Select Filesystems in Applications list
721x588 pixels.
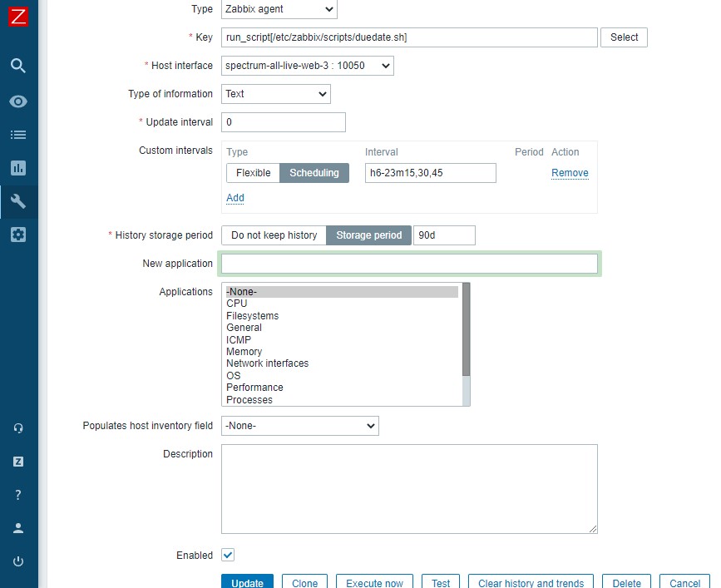(253, 316)
